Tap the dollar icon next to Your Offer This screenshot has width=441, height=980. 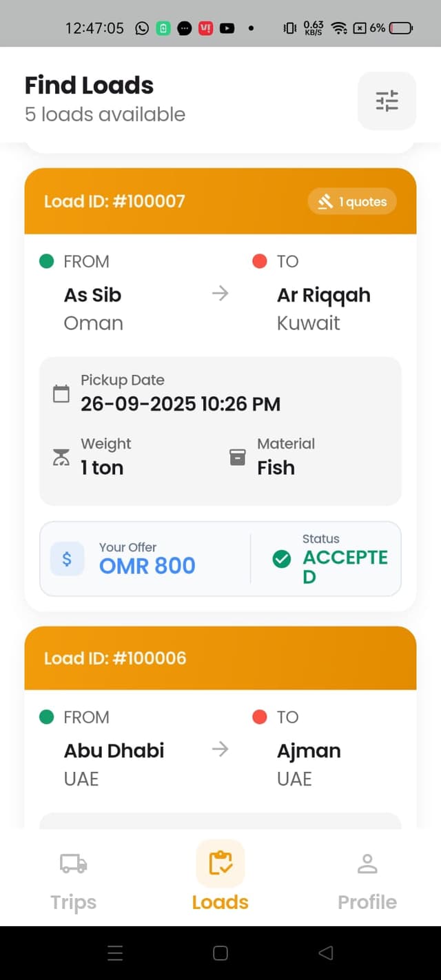67,559
